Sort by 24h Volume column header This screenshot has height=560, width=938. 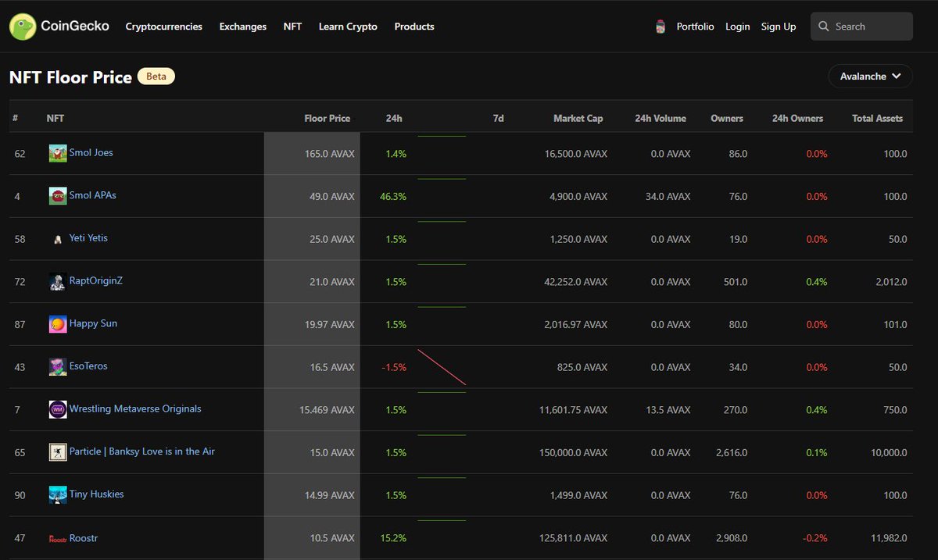[661, 119]
